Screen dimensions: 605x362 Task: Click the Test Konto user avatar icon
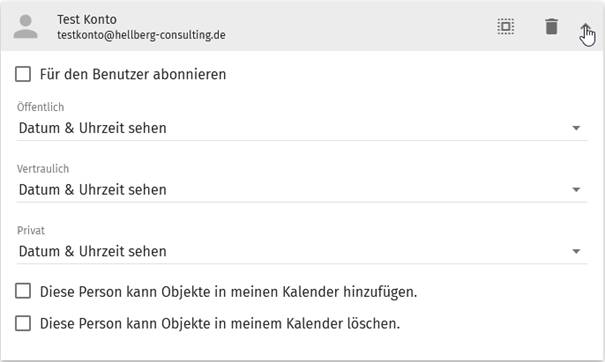pos(25,27)
